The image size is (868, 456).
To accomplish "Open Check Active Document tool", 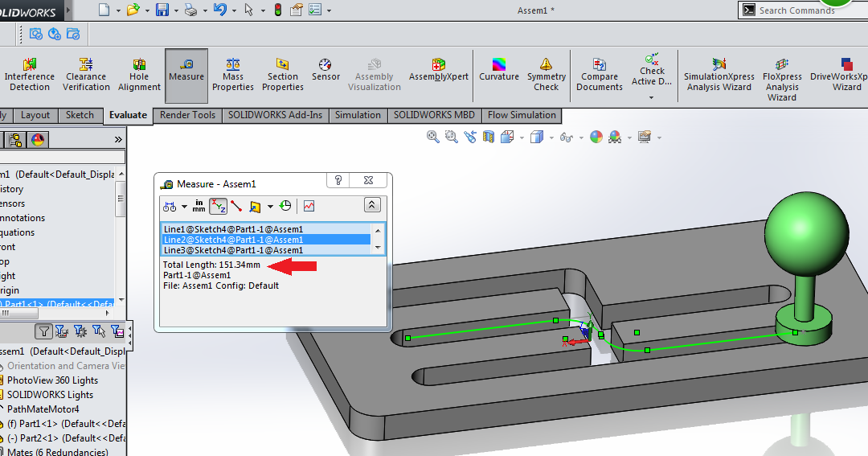I will click(x=652, y=70).
